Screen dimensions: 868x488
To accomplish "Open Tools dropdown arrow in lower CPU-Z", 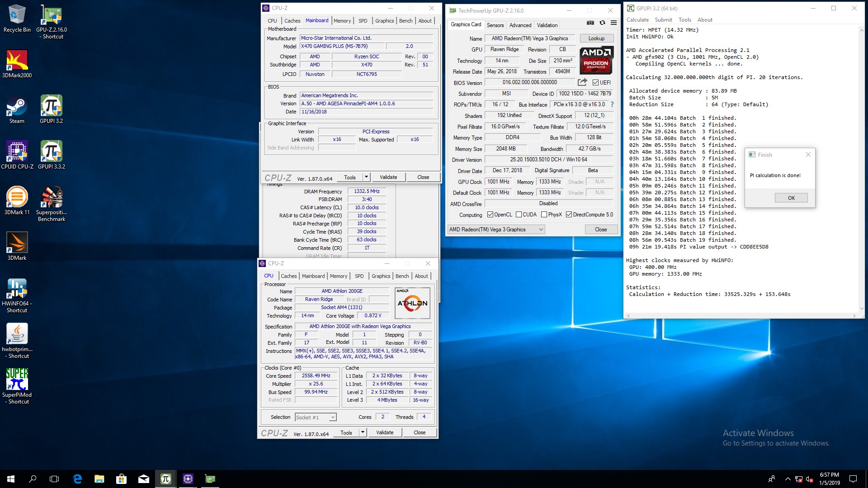I will 363,432.
